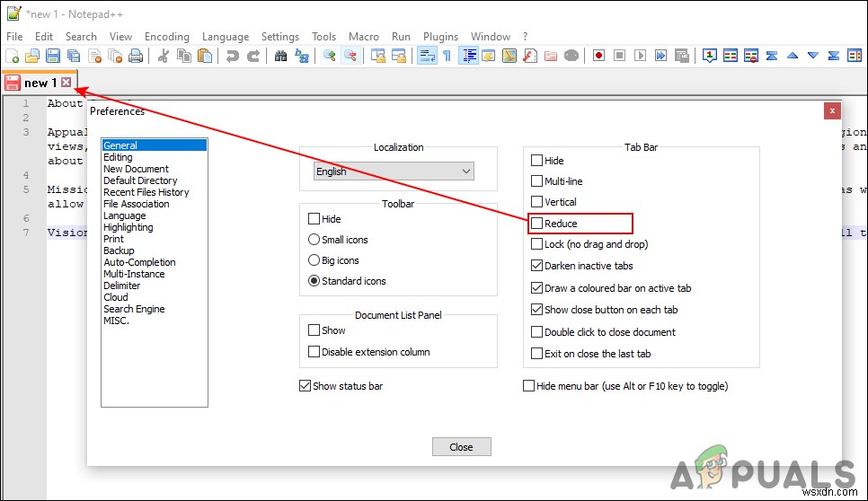Check the Hide menu bar checkbox
Viewport: 868px width, 501px height.
528,385
